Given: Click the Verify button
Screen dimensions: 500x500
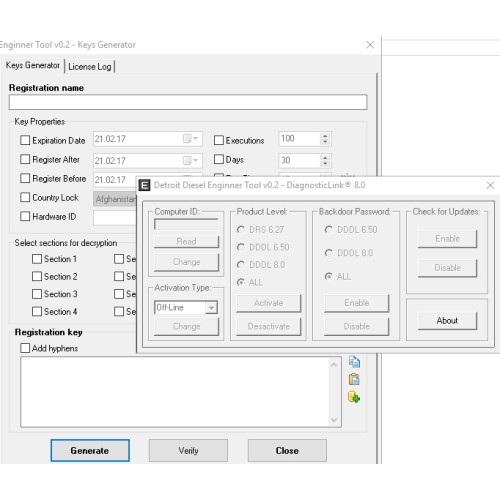Looking at the screenshot, I should pos(188,450).
